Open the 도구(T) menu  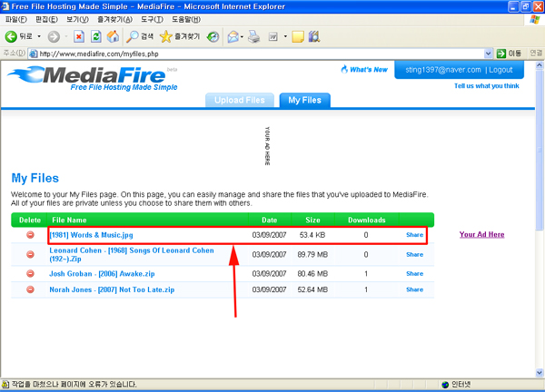[152, 19]
